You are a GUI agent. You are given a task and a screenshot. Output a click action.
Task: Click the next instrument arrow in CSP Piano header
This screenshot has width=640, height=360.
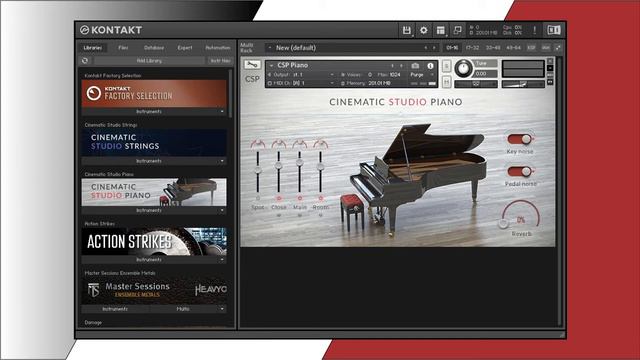(401, 66)
